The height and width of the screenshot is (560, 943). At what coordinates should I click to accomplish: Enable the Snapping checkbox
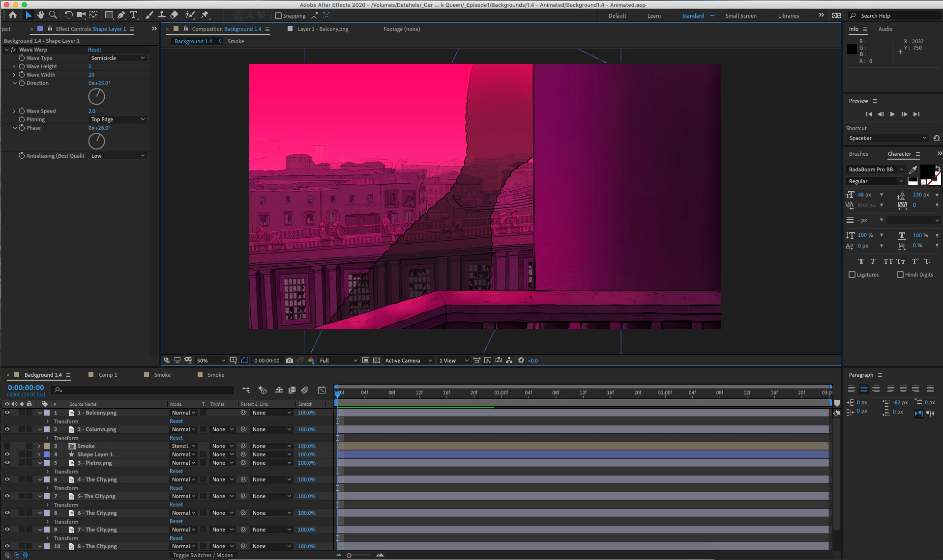(x=278, y=16)
